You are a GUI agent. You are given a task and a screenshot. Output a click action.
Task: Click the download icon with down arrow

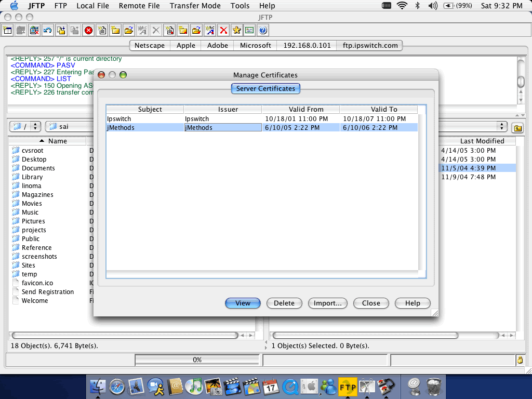(x=61, y=31)
